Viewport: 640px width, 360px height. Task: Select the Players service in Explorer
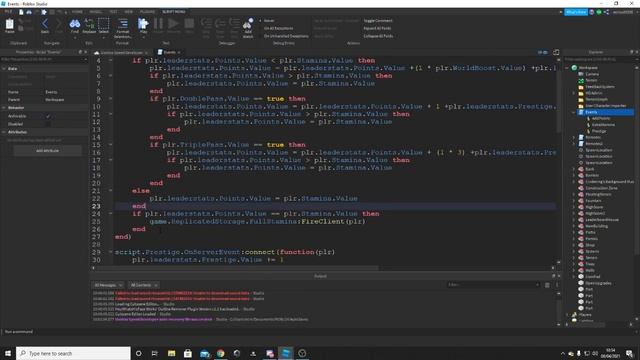(584, 315)
